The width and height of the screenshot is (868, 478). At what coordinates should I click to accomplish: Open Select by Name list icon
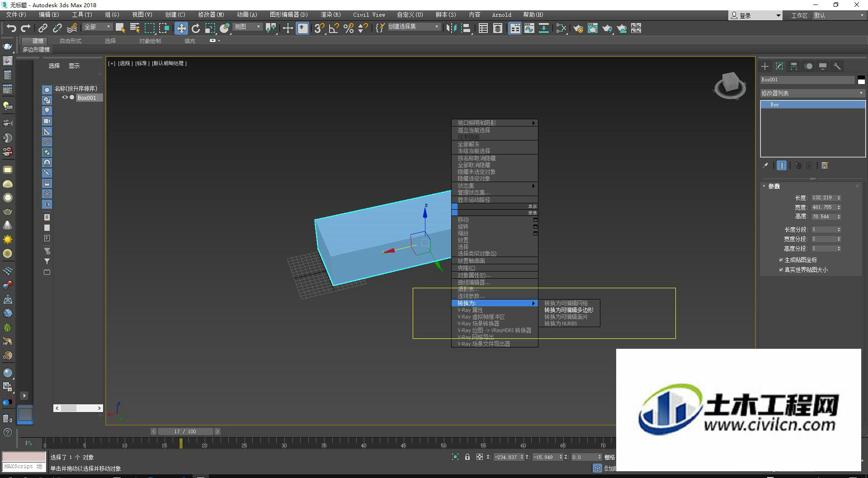(x=135, y=28)
